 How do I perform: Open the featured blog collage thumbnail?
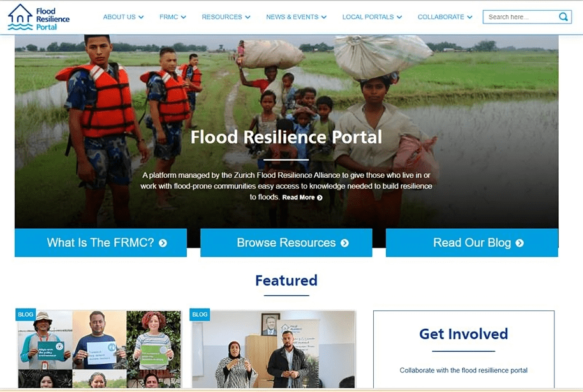(x=100, y=349)
